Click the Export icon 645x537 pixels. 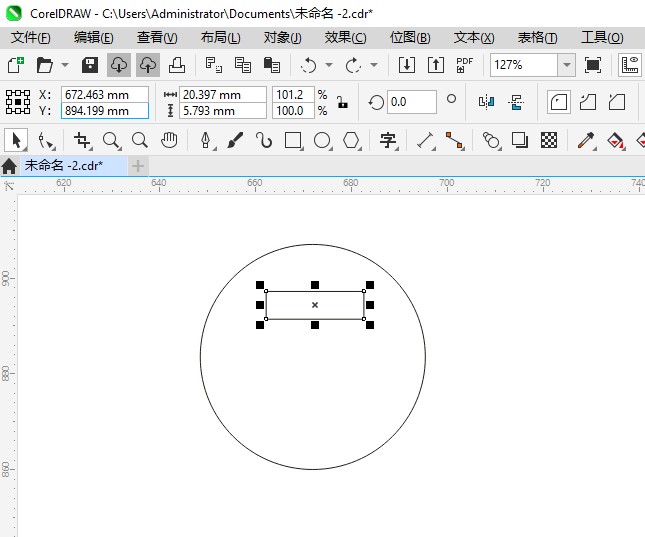tap(436, 65)
